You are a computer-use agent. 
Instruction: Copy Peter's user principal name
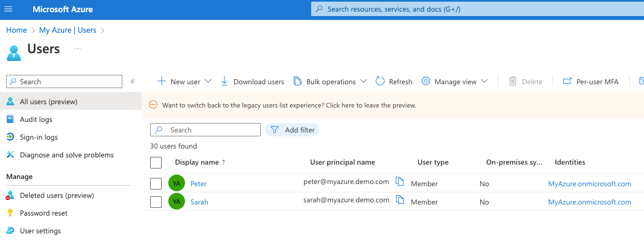click(x=400, y=181)
